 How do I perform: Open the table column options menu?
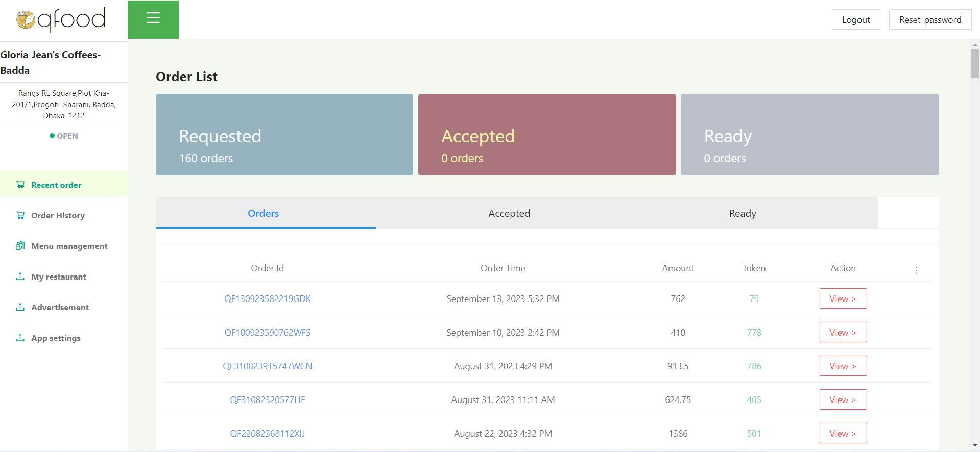[x=917, y=270]
